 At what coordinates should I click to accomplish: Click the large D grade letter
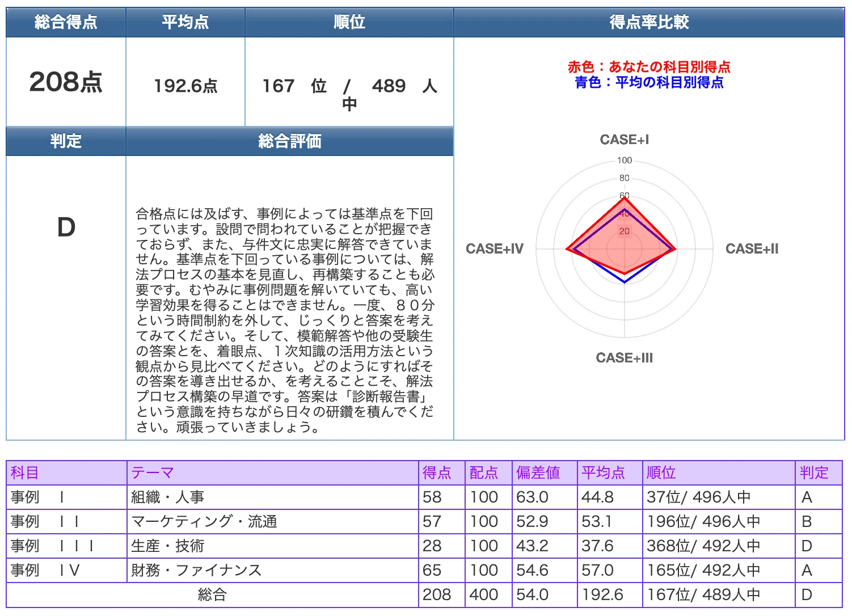(x=66, y=227)
